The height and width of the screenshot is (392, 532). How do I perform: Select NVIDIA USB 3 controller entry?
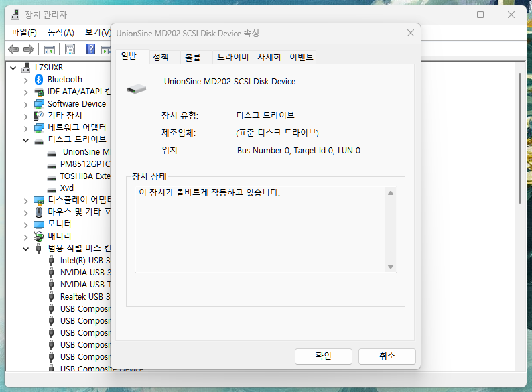coord(85,273)
